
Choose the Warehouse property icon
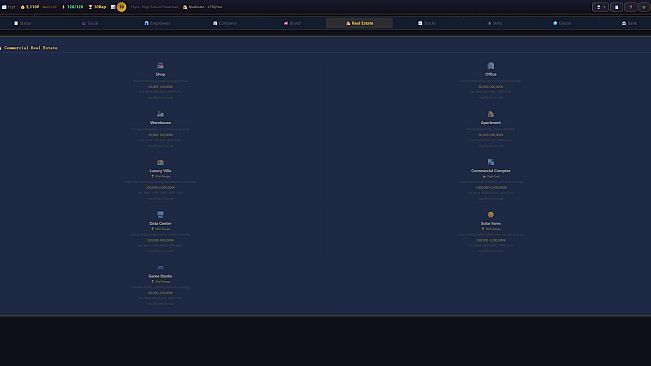160,114
